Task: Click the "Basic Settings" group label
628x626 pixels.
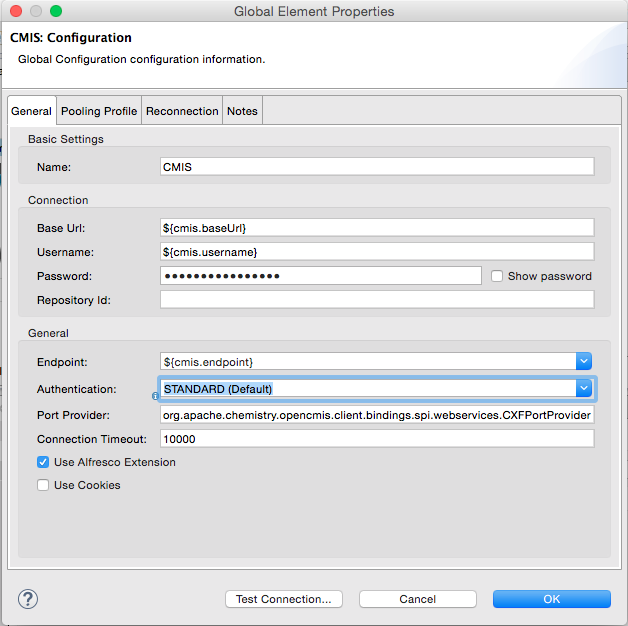Action: pyautogui.click(x=66, y=139)
